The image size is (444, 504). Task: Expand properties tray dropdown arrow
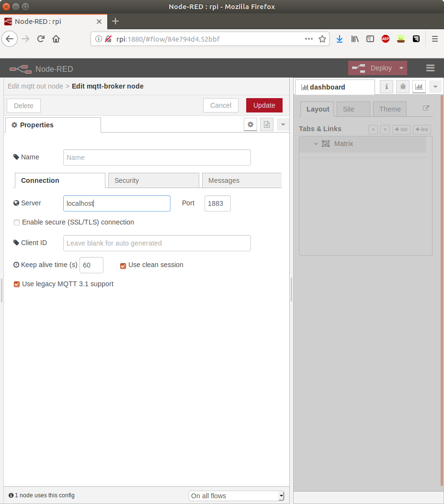283,124
